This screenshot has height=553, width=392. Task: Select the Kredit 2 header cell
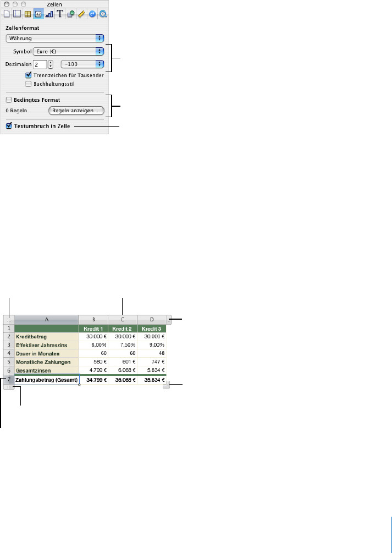click(x=123, y=328)
